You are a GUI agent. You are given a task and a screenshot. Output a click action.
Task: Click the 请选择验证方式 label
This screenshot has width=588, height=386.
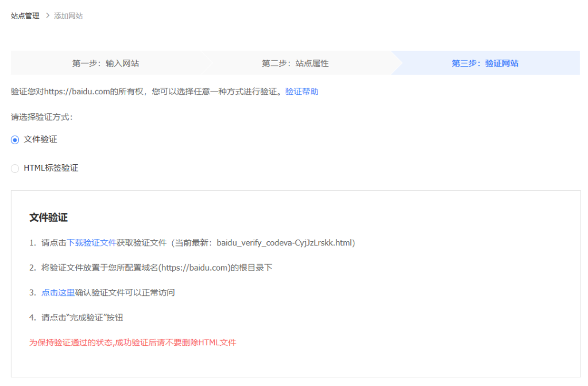tap(42, 117)
